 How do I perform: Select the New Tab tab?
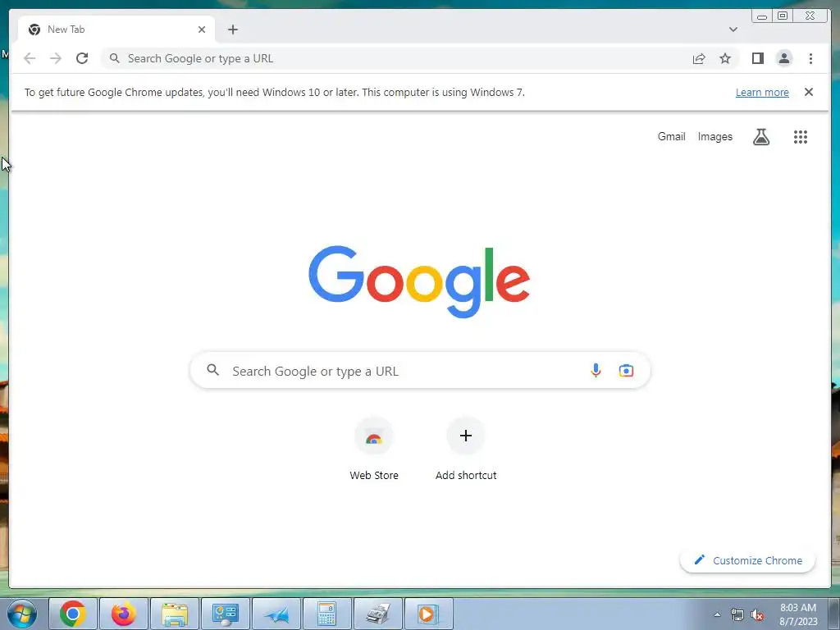click(116, 30)
